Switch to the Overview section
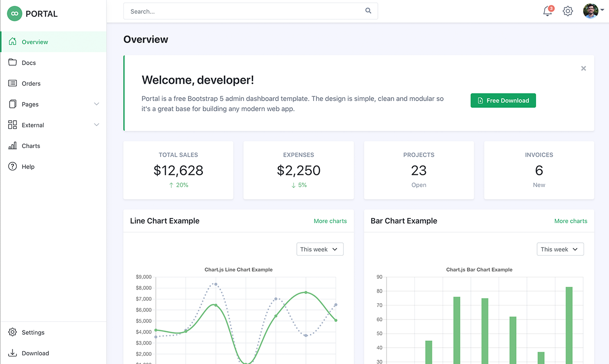 [x=35, y=42]
